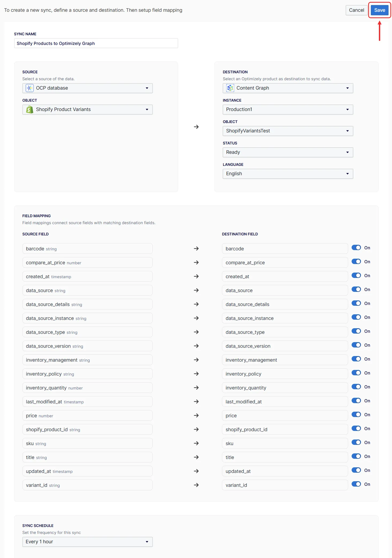Turn off the inventory_policy mapping toggle

pyautogui.click(x=356, y=373)
